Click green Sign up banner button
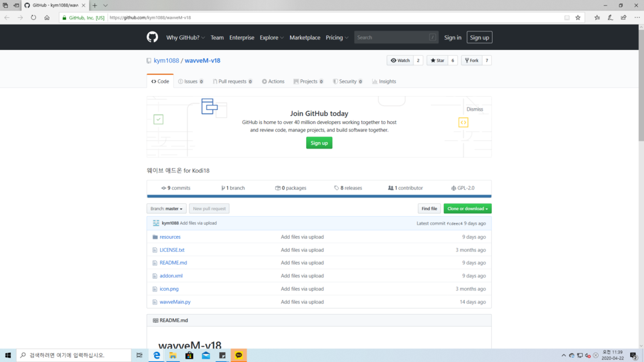Viewport: 644px width, 362px height. click(x=319, y=143)
